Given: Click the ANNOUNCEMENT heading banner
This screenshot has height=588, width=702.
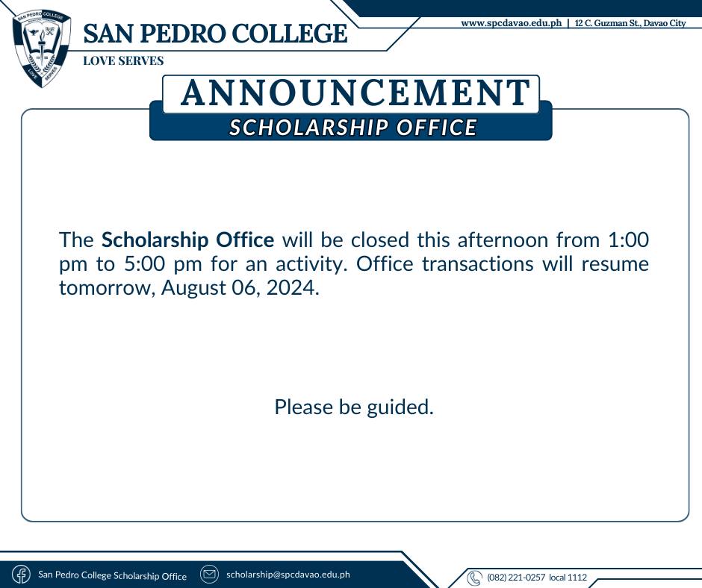Looking at the screenshot, I should pyautogui.click(x=351, y=93).
